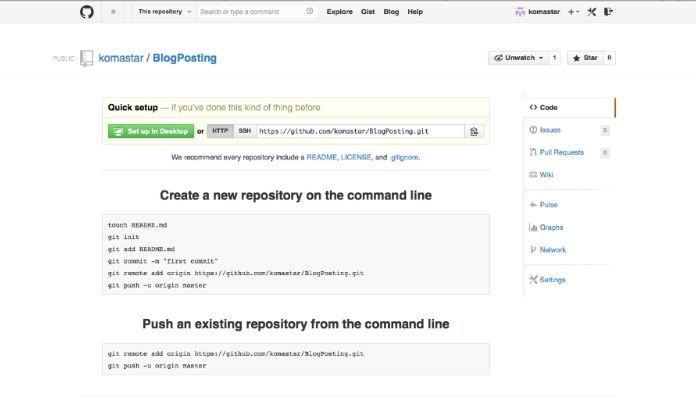The image size is (696, 402).
Task: Open the .gitignore recommendation link
Action: (404, 157)
